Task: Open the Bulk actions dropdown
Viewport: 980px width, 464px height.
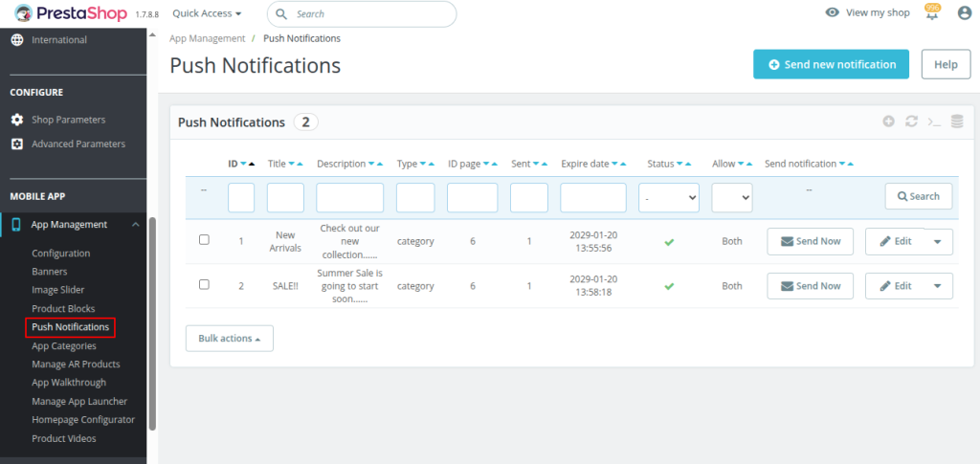Action: [230, 339]
